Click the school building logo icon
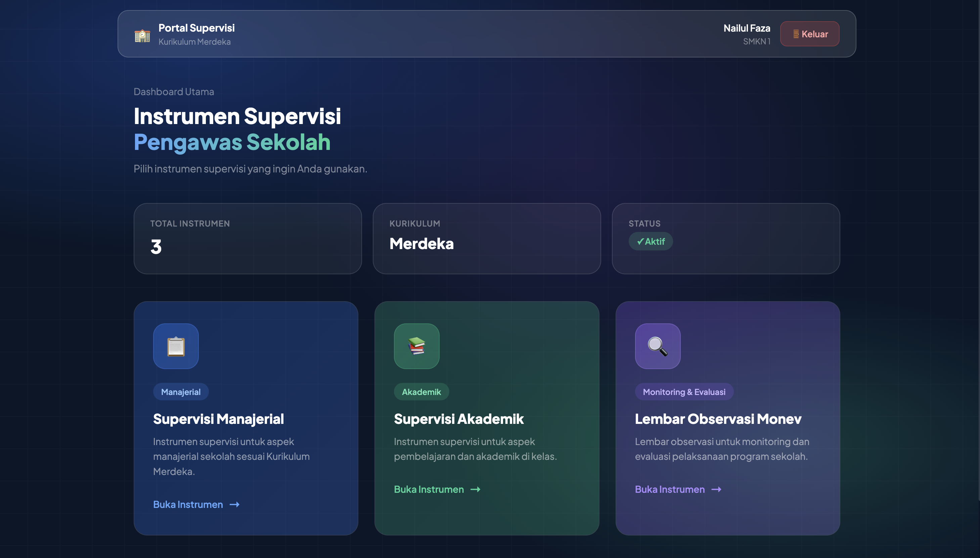Screen dimensions: 980x558 pos(142,36)
